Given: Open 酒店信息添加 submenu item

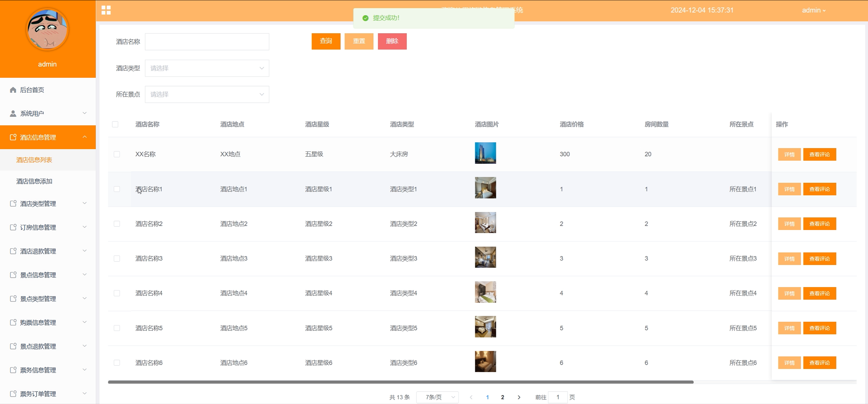Looking at the screenshot, I should pos(34,181).
